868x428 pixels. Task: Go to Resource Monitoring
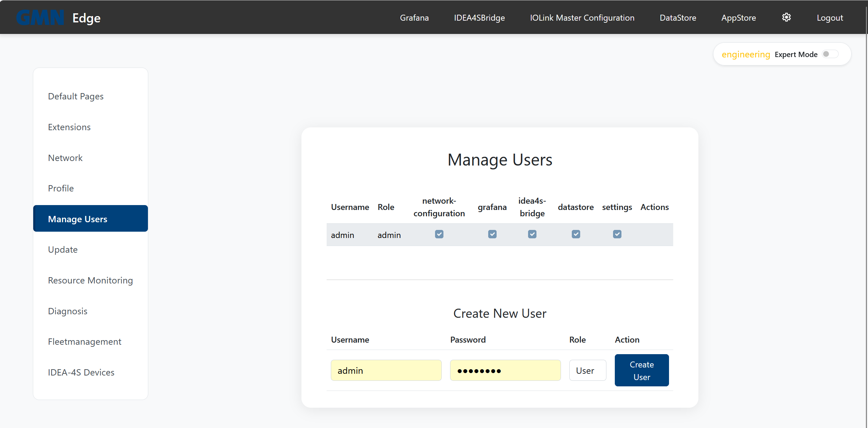click(x=90, y=280)
